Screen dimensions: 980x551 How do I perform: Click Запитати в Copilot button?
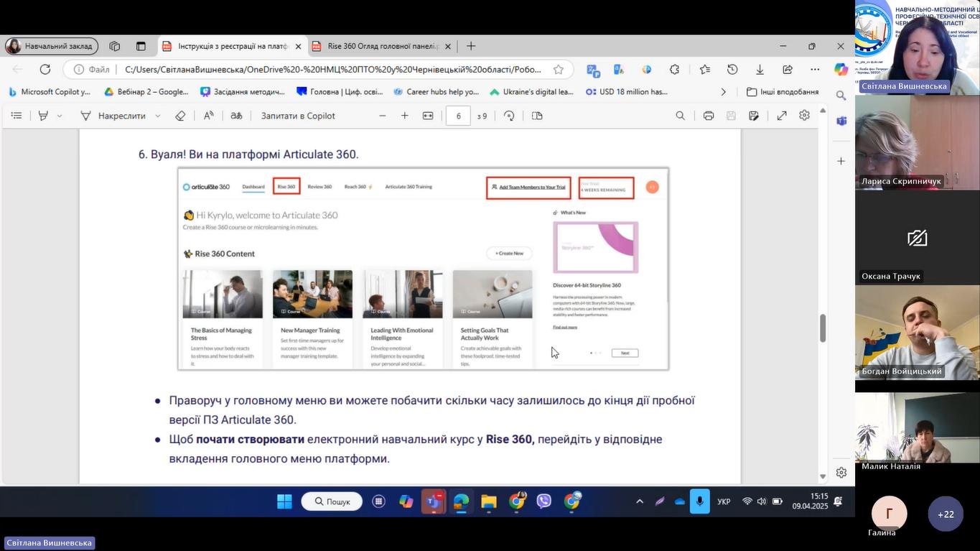pyautogui.click(x=298, y=116)
